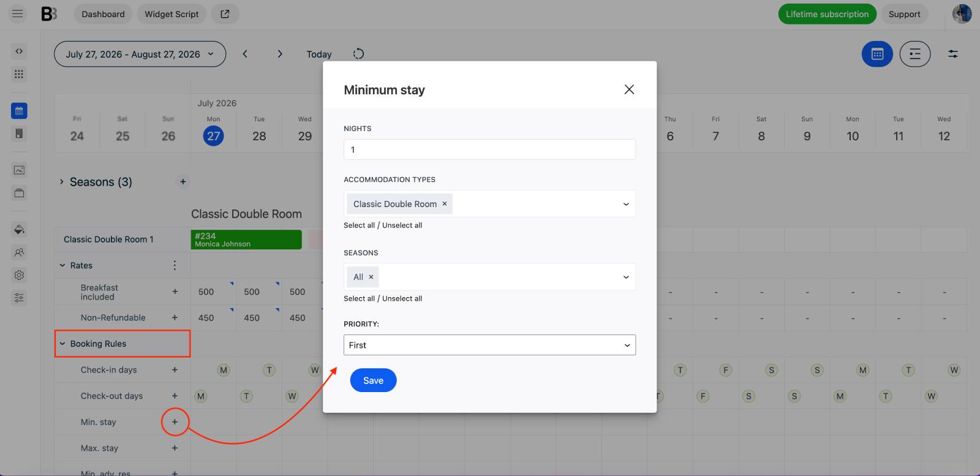Add Check-in days rule with plus
This screenshot has width=980, height=476.
tap(175, 370)
